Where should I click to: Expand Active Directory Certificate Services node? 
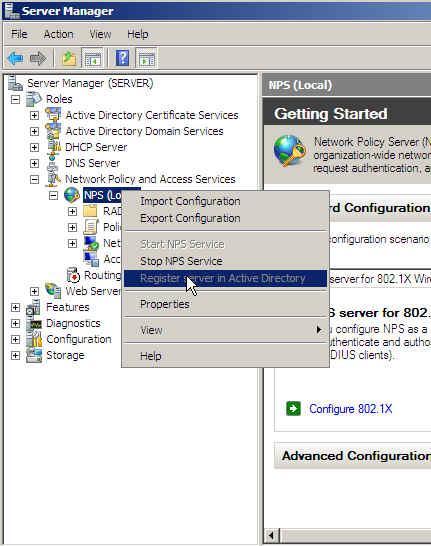point(34,115)
